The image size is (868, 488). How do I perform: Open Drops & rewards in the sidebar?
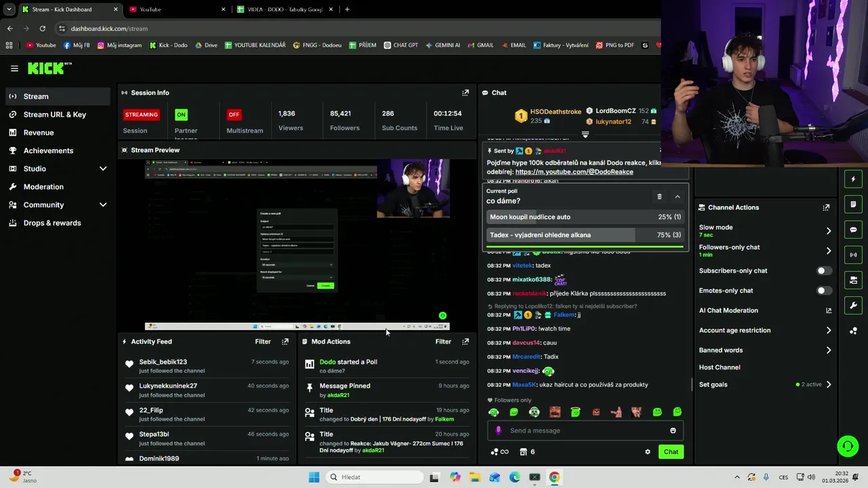pos(58,223)
